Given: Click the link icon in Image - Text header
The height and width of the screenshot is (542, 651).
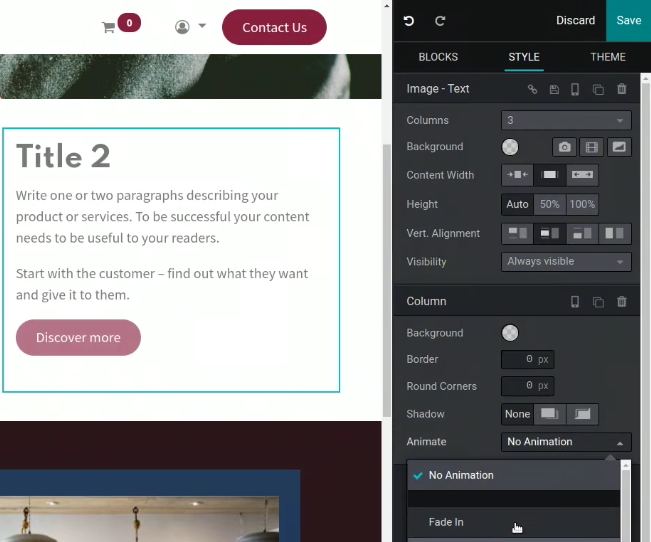Looking at the screenshot, I should [532, 89].
